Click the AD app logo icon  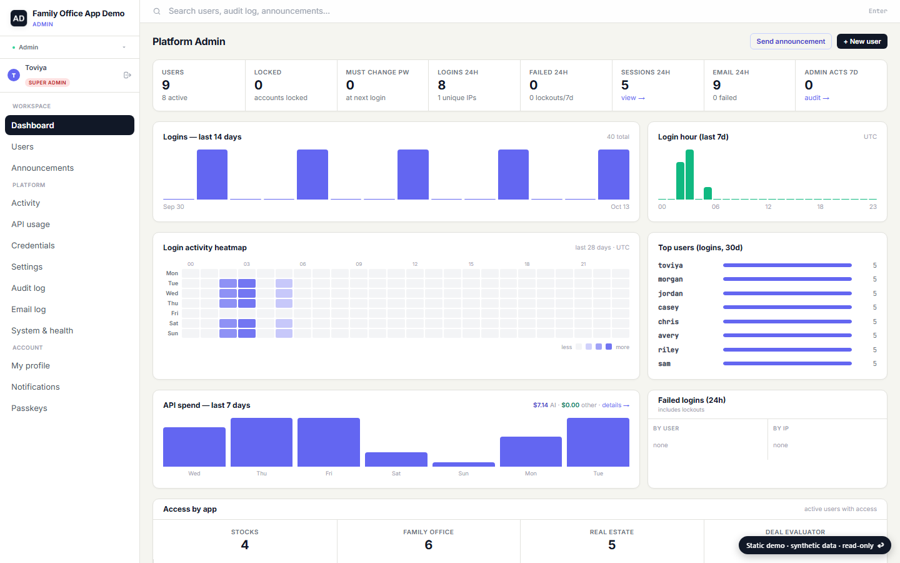click(18, 18)
